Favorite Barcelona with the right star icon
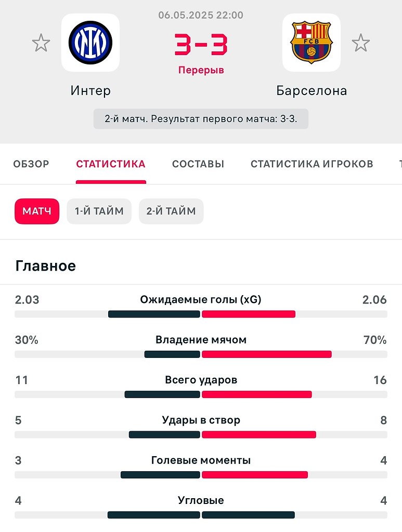Screen dimensions: 402x532 [x=360, y=43]
